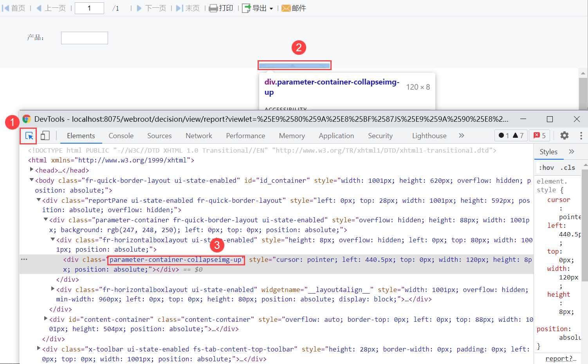Collapse the parameter pane using the arrow bar
588x364 pixels.
point(294,65)
